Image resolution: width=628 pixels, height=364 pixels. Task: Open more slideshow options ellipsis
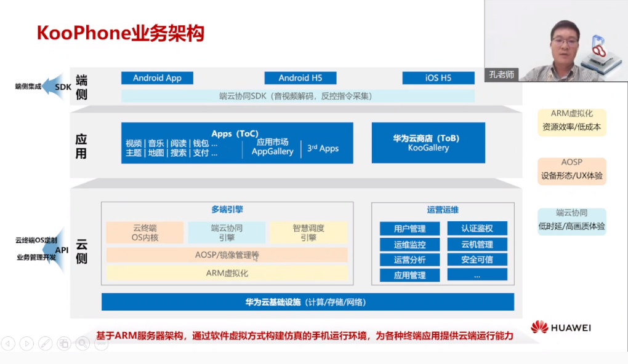[101, 343]
